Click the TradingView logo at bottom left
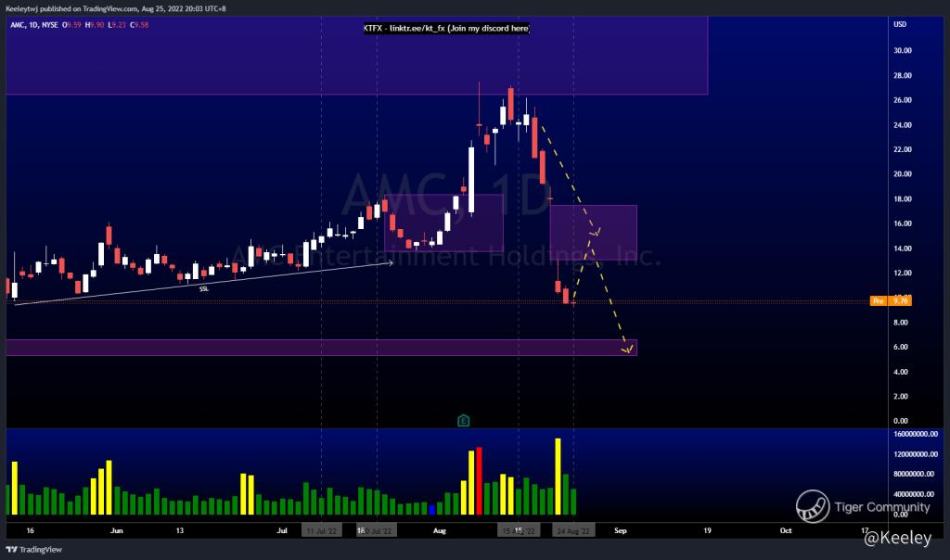Viewport: 950px width, 560px height. pyautogui.click(x=34, y=550)
